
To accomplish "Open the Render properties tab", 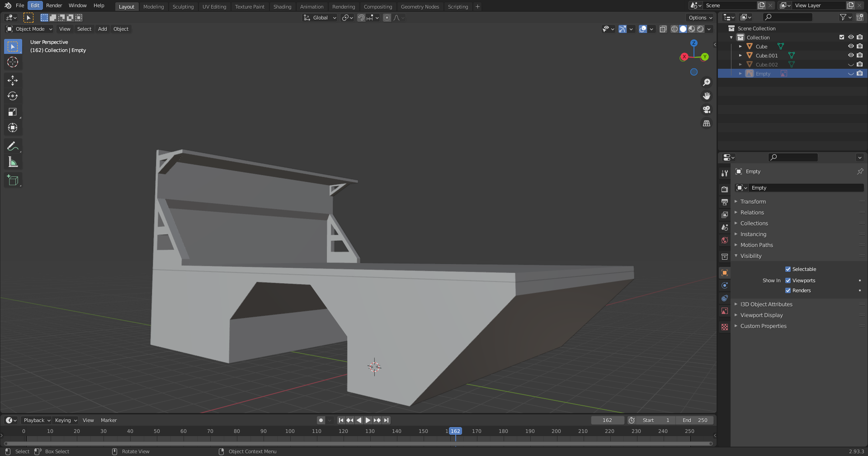I will click(725, 189).
